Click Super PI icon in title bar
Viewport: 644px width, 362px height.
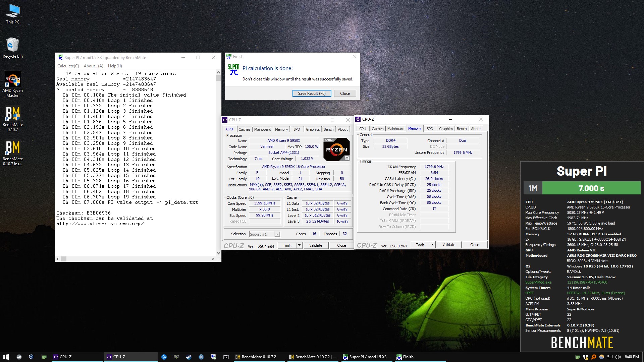tap(60, 57)
